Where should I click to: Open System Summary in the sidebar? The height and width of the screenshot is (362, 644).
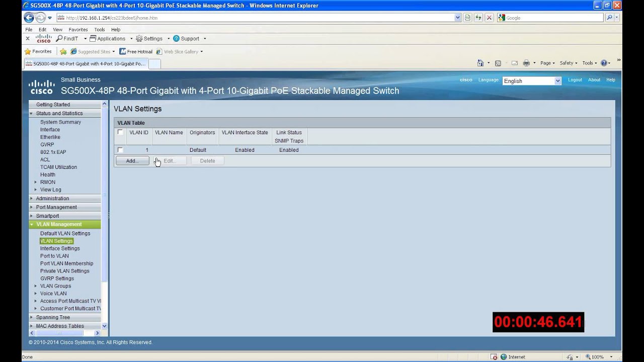pyautogui.click(x=60, y=122)
